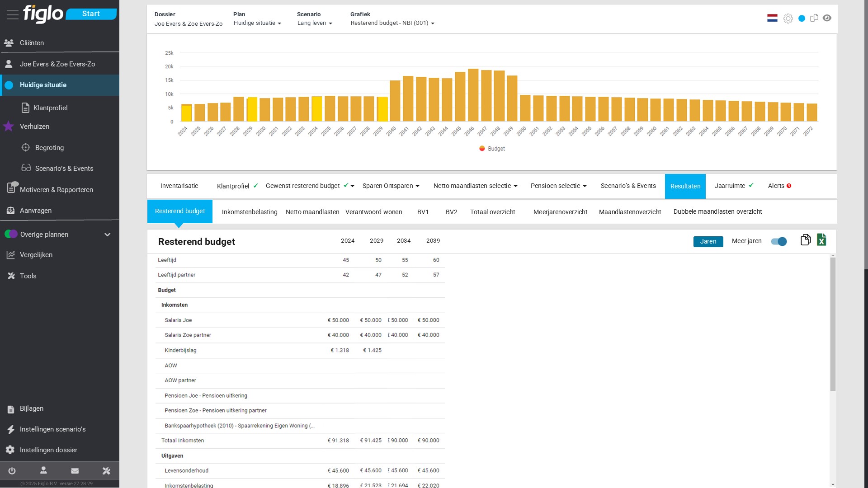Open the Netto maandlasten selectie dropdown
The width and height of the screenshot is (868, 488).
pyautogui.click(x=475, y=186)
